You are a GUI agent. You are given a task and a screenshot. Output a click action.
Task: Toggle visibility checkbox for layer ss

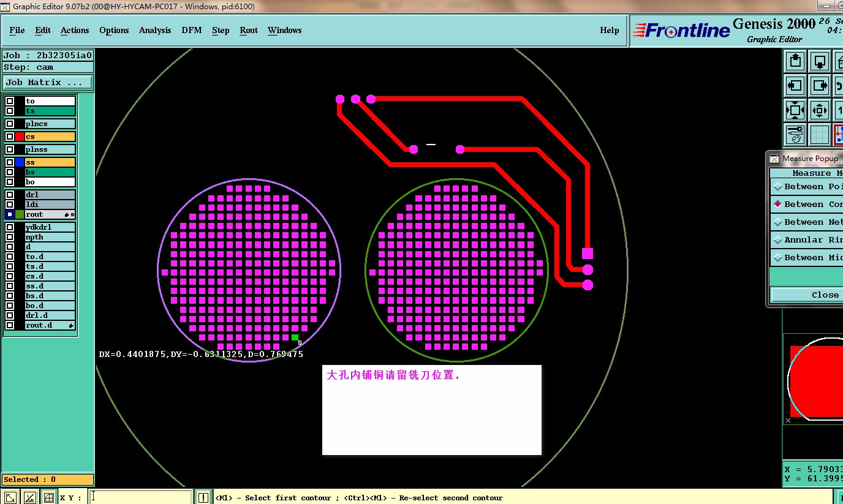[x=10, y=162]
